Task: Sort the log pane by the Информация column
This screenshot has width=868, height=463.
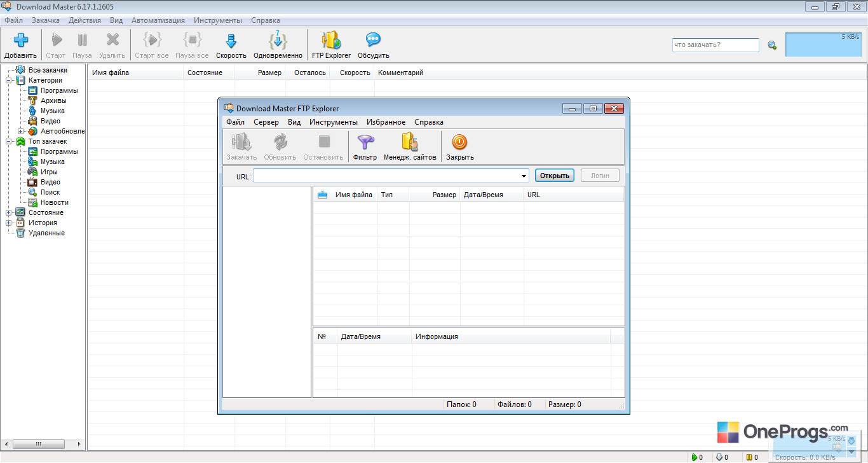Action: click(x=511, y=336)
